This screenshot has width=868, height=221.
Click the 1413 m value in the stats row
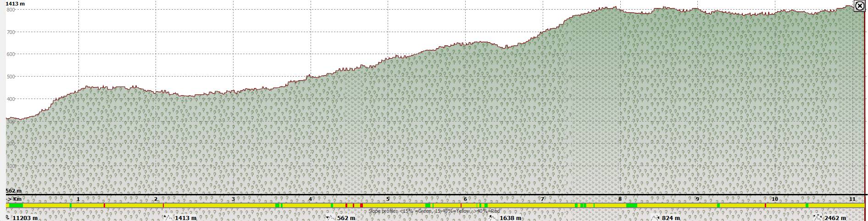coord(185,218)
